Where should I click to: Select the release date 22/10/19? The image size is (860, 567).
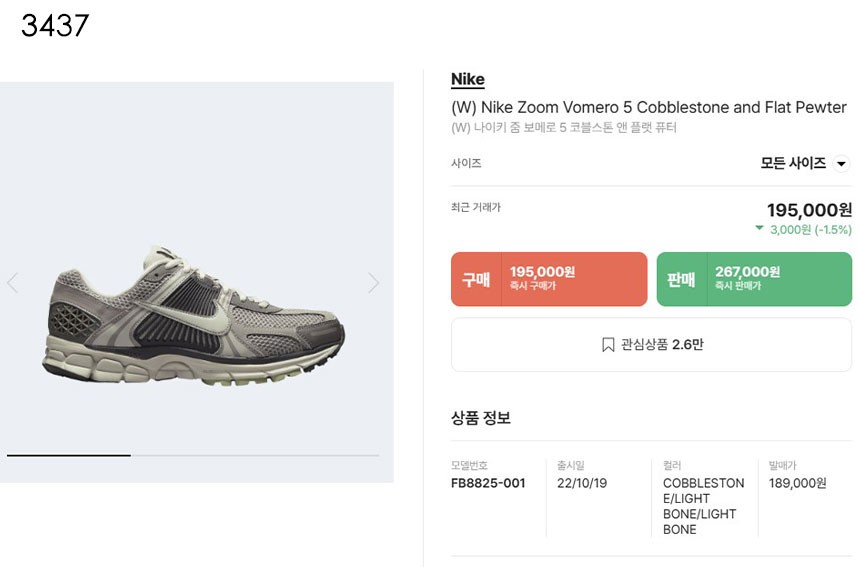point(582,483)
